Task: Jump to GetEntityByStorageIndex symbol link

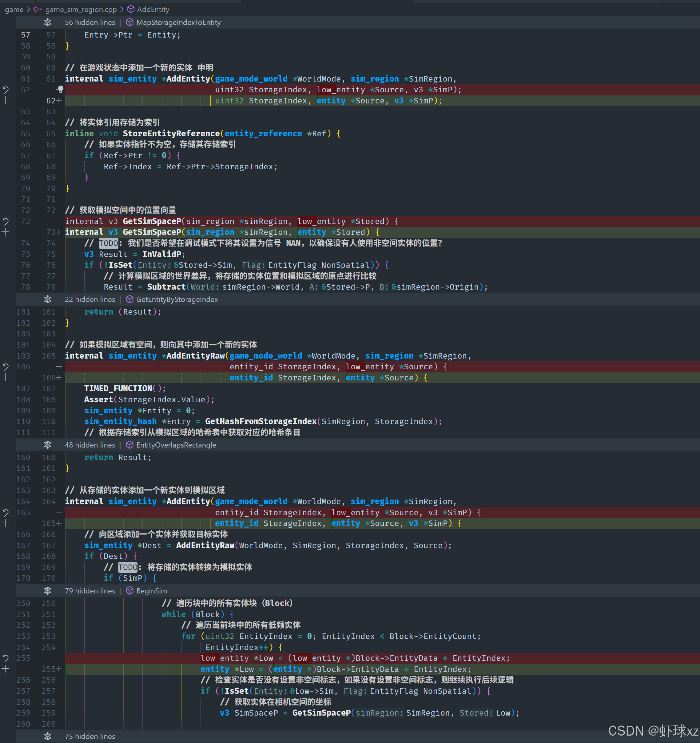Action: coord(177,299)
